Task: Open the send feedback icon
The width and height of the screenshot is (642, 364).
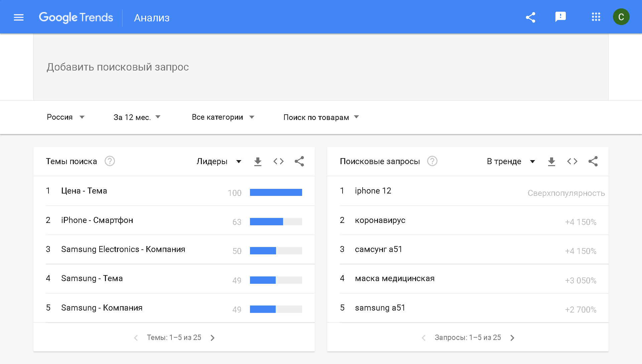Action: click(x=560, y=17)
